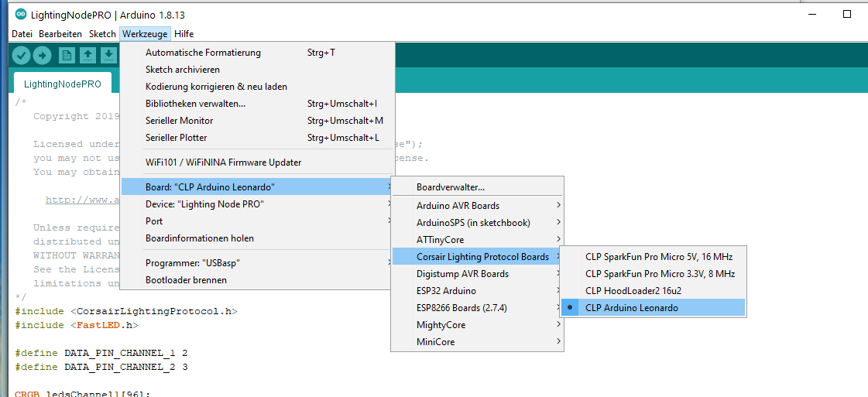The width and height of the screenshot is (868, 397).
Task: Choose Automatische Formatierung
Action: tap(257, 53)
